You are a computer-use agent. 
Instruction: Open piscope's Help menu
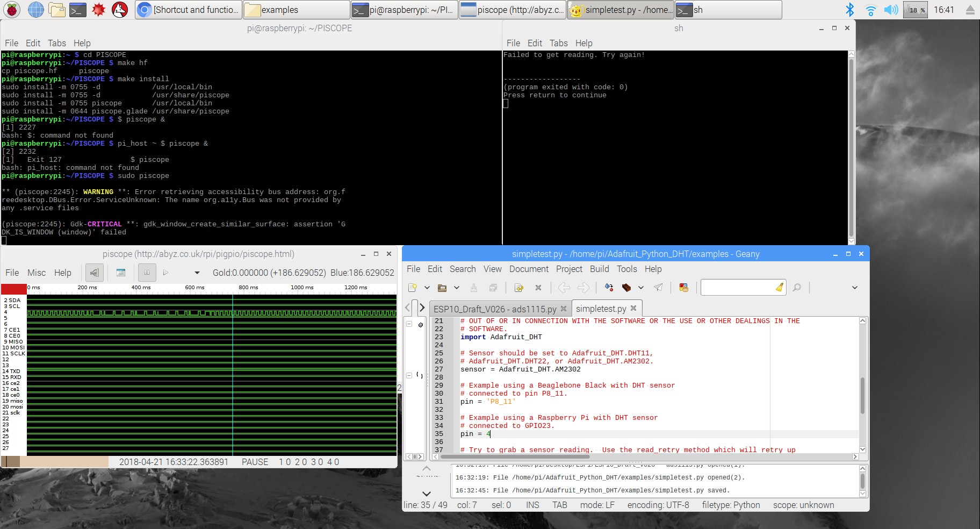click(x=63, y=273)
